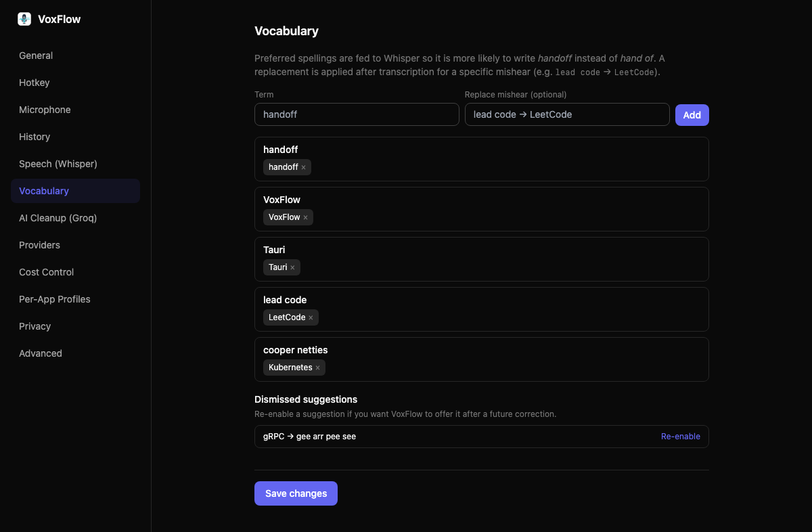Open the Cost Control section

[x=75, y=272]
